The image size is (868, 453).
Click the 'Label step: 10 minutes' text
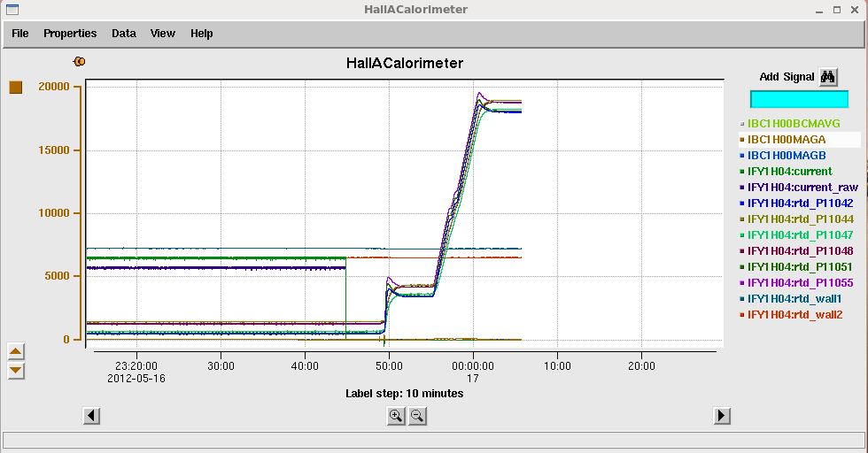tap(405, 394)
